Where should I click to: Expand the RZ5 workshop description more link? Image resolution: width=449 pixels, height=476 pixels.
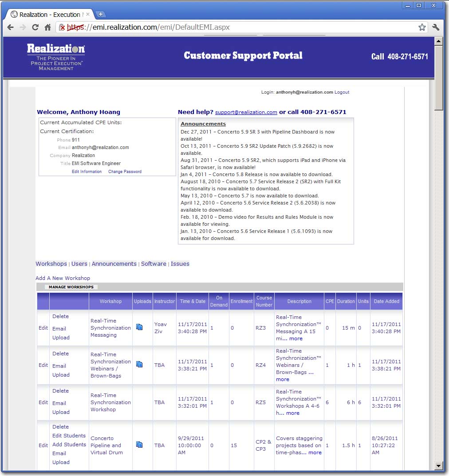click(x=292, y=413)
